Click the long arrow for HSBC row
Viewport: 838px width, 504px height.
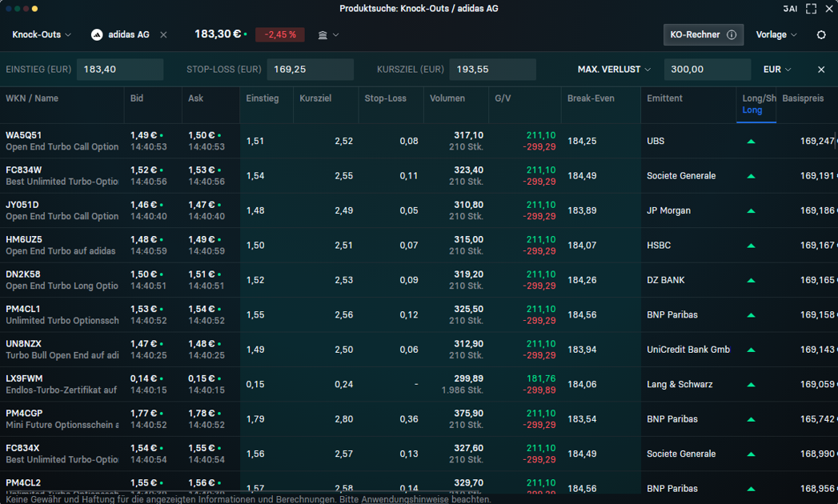tap(751, 246)
